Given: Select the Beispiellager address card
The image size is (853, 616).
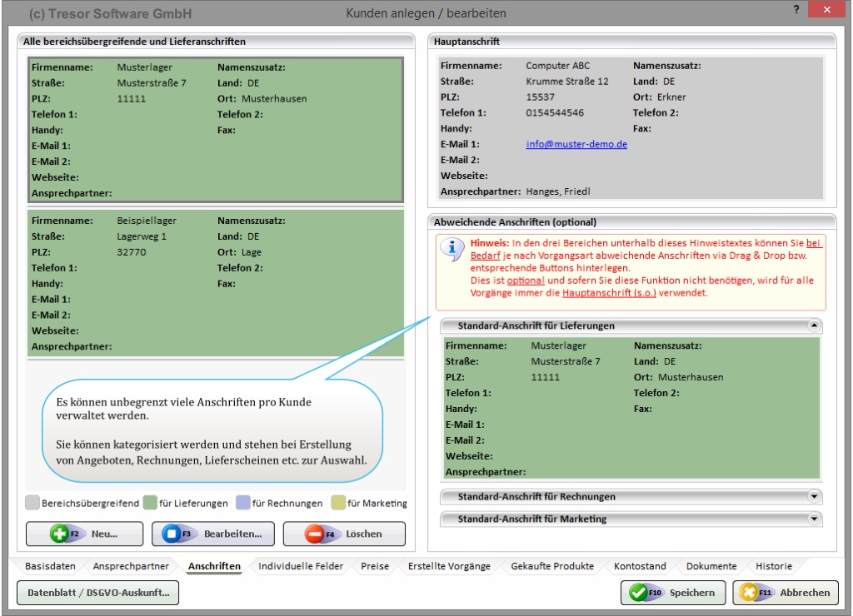Looking at the screenshot, I should (215, 283).
